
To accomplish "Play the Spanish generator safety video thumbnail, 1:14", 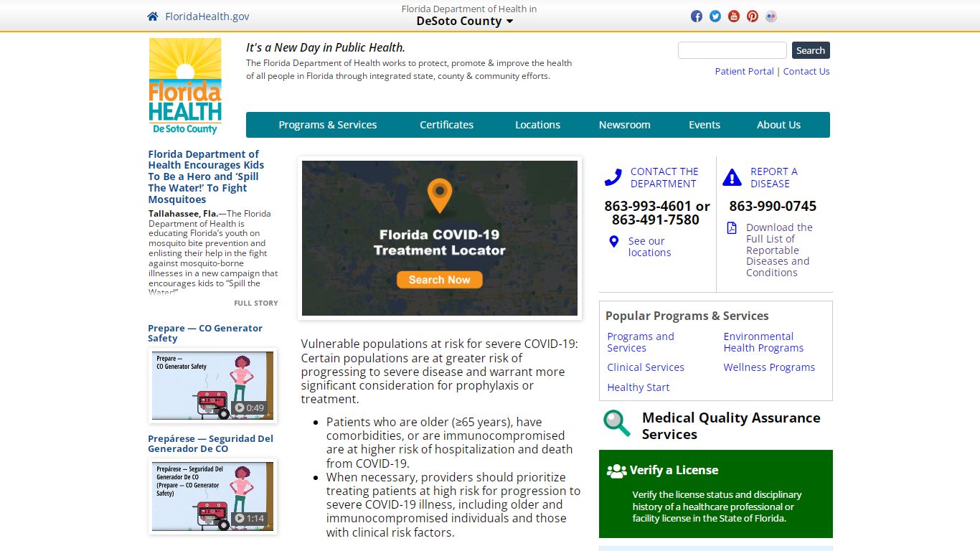I will point(212,496).
